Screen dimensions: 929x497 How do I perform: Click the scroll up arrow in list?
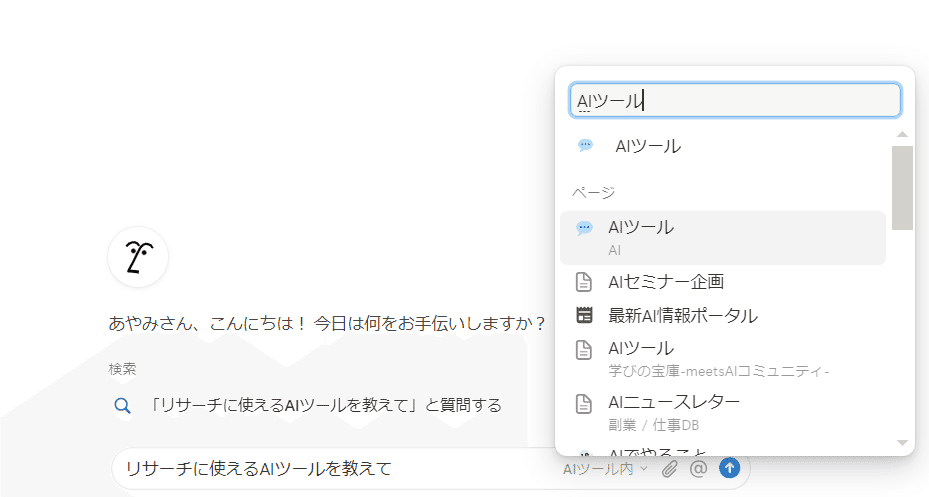point(902,134)
